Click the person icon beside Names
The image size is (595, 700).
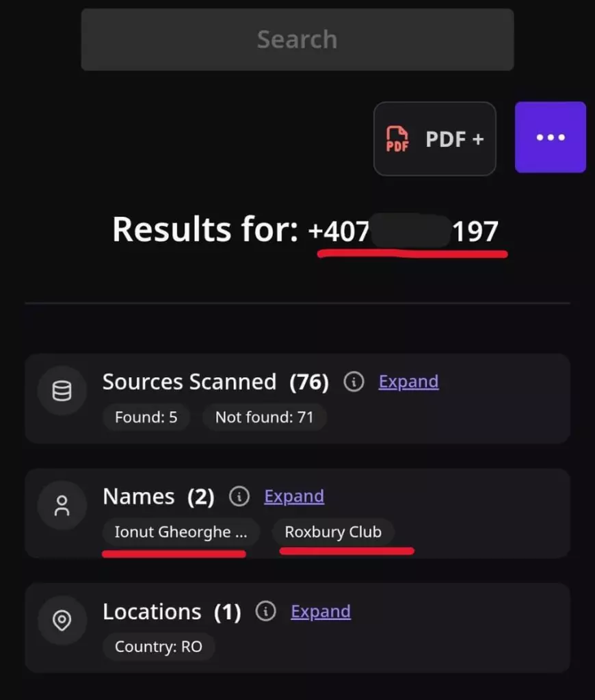click(62, 506)
